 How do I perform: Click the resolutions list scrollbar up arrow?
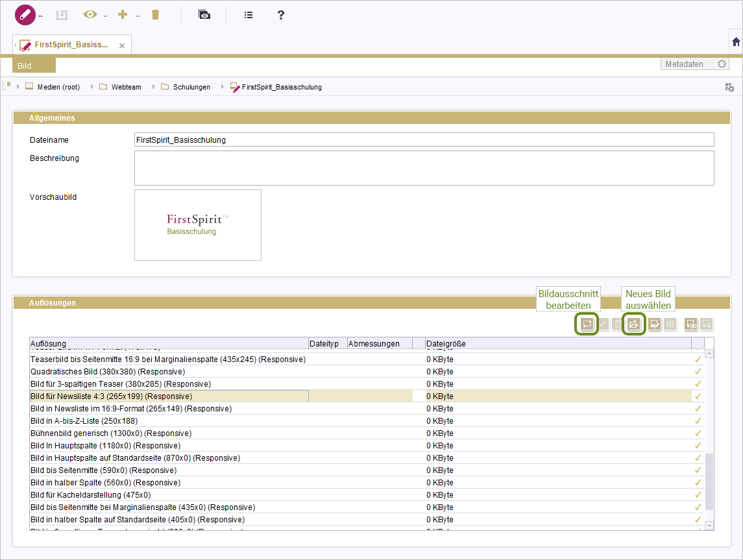tap(709, 354)
